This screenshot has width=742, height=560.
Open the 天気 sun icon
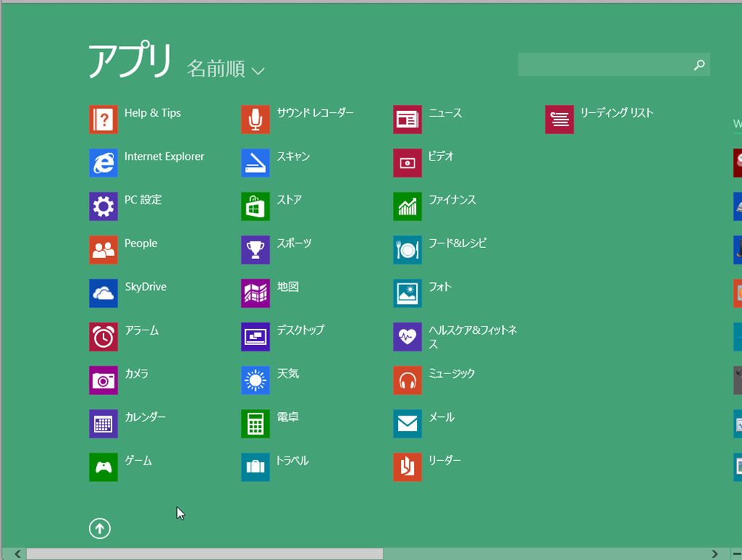[x=256, y=381]
